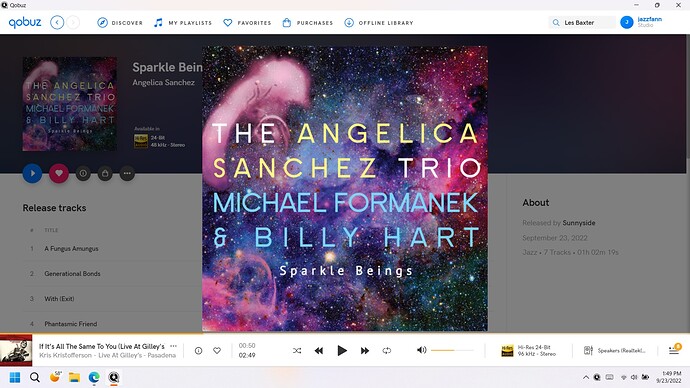Open the Discover section

pos(120,22)
